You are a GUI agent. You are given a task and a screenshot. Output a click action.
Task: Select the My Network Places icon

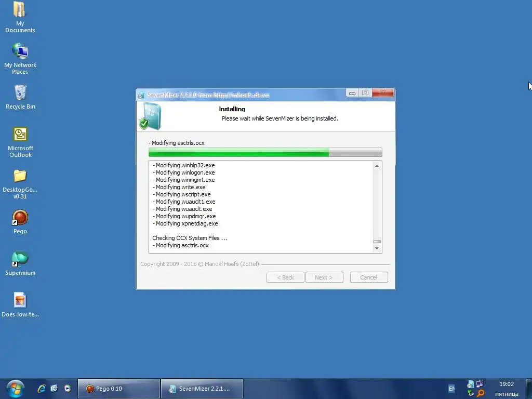tap(20, 58)
